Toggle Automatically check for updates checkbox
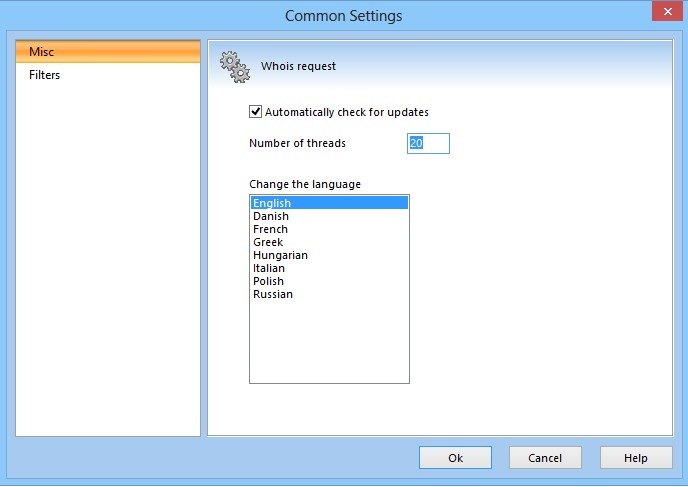Screen dimensions: 688x487 coord(256,112)
